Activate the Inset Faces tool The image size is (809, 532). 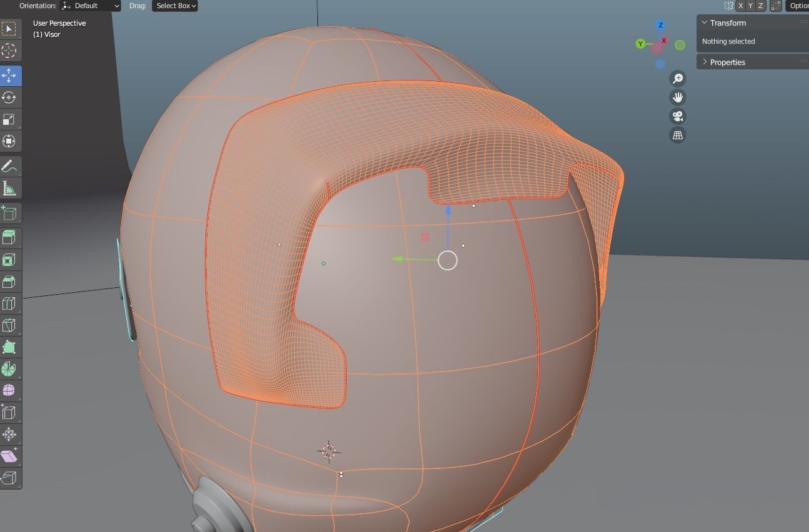pyautogui.click(x=9, y=260)
